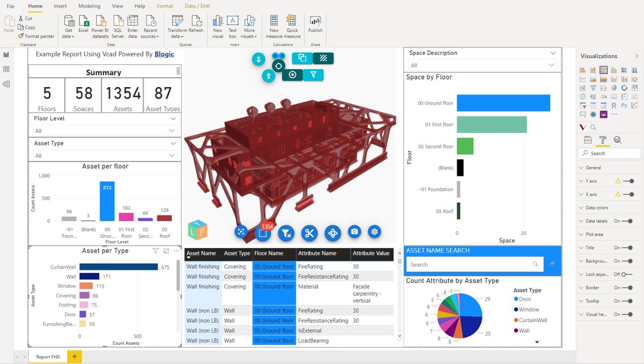
Task: Click the fit-to-view icon in 3D viewer
Action: coord(241,232)
